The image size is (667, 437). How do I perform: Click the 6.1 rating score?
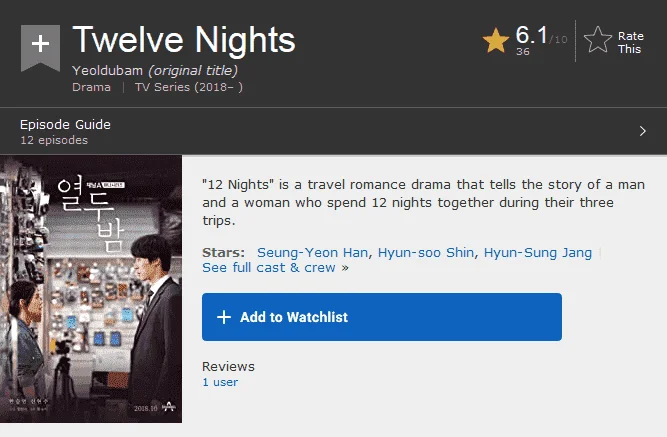pyautogui.click(x=531, y=35)
